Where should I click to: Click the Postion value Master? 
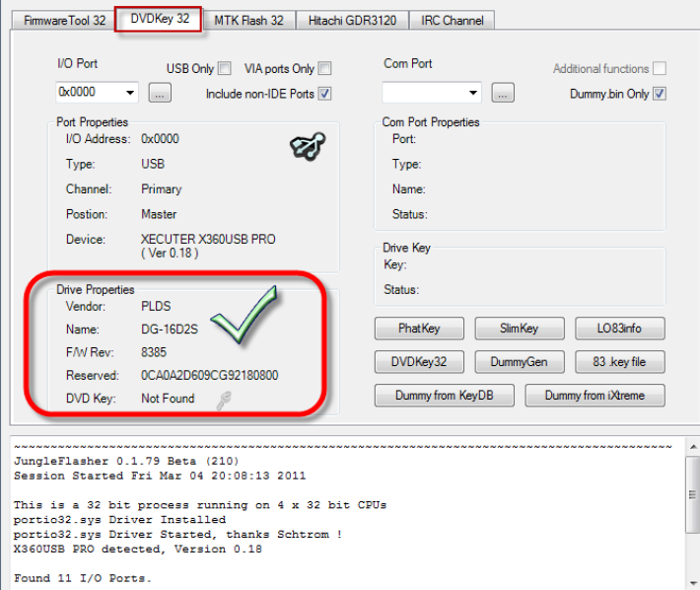(x=159, y=214)
